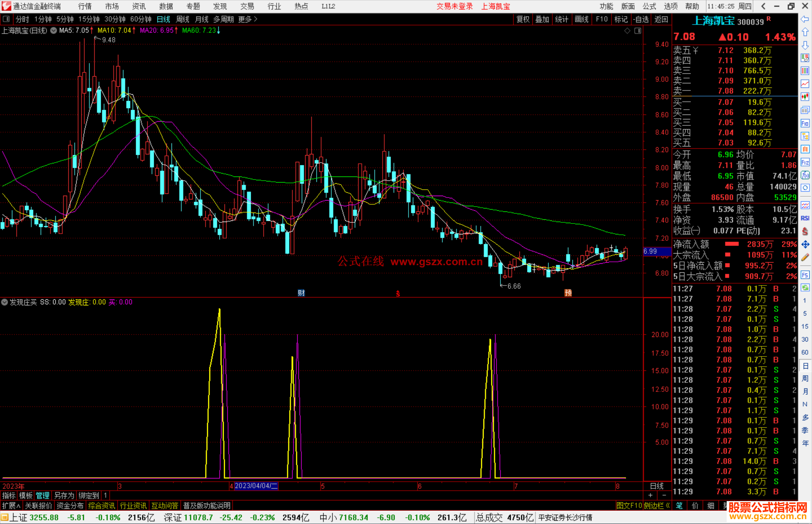Click the 财 marker on the timeline
The image size is (812, 524).
tap(301, 293)
